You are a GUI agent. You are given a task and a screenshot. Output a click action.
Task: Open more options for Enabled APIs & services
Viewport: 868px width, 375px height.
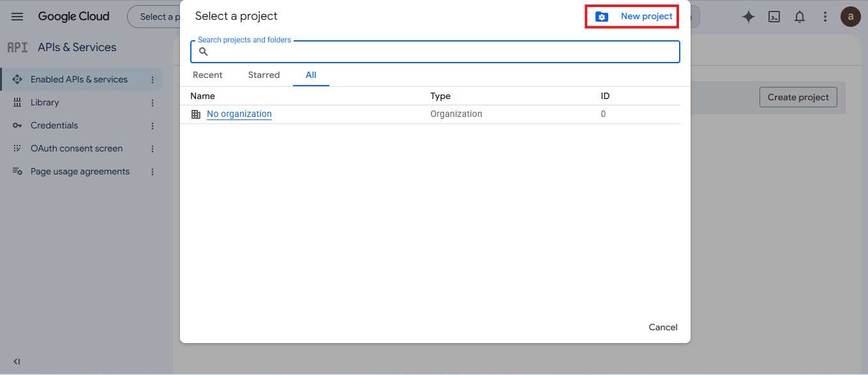point(153,80)
